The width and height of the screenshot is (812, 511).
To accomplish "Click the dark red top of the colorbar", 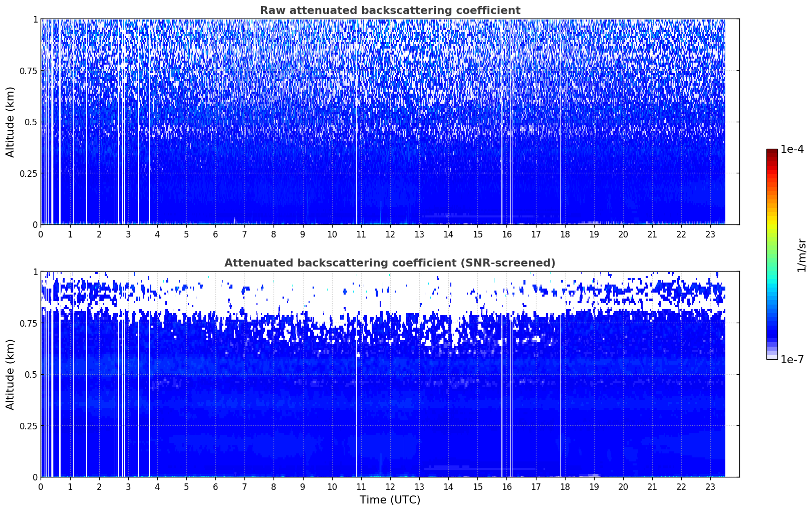I will [771, 152].
